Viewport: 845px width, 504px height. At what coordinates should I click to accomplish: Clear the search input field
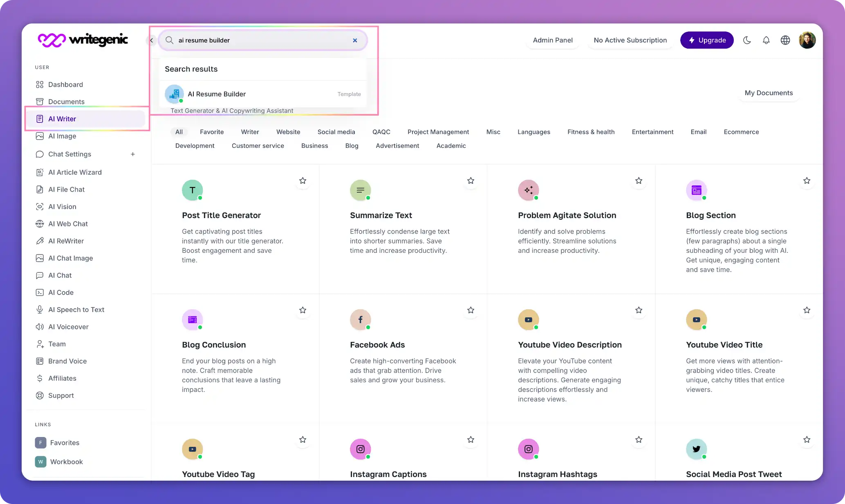pyautogui.click(x=355, y=40)
